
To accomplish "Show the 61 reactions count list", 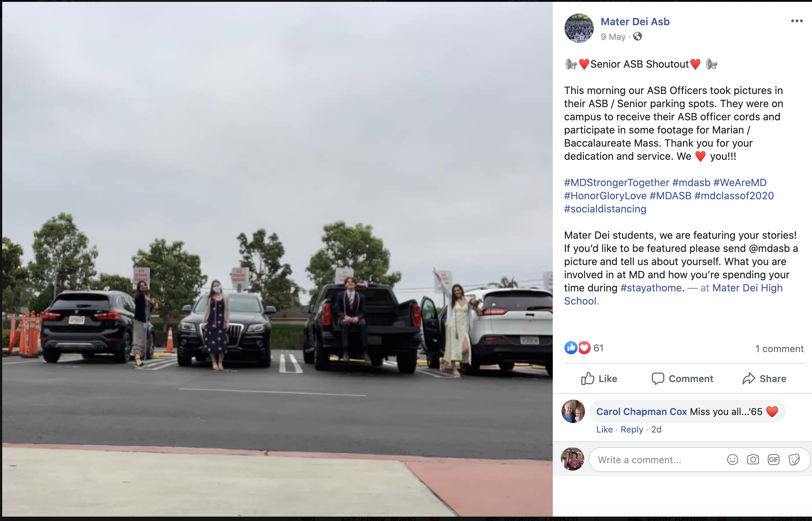I will click(x=598, y=348).
